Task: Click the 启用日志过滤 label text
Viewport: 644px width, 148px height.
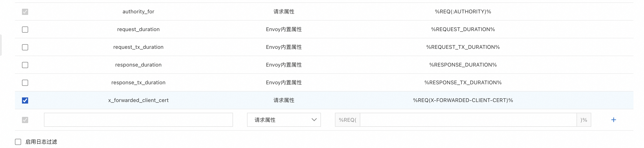Action: [41, 142]
